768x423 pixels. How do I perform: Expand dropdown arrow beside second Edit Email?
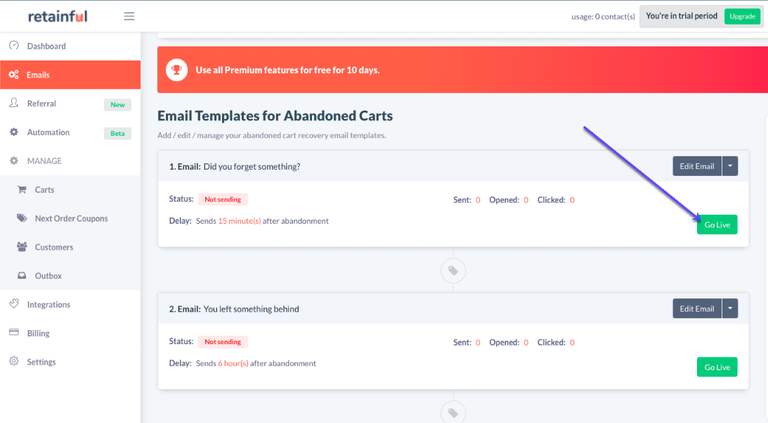[730, 308]
